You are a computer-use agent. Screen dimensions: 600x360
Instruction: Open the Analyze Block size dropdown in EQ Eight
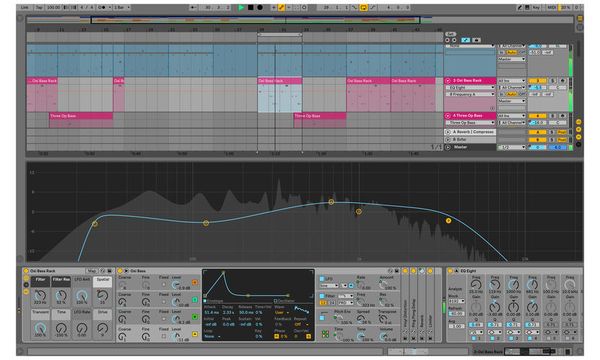tap(456, 301)
